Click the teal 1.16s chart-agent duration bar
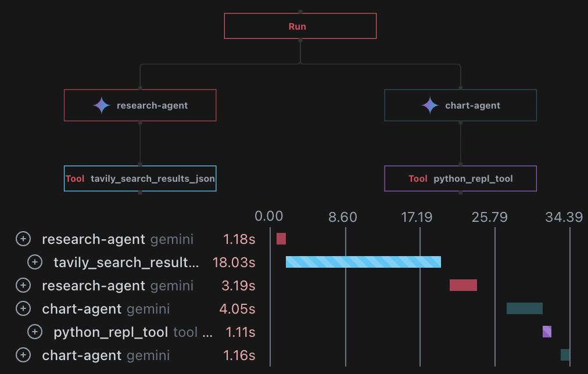This screenshot has width=588, height=374. click(x=565, y=355)
